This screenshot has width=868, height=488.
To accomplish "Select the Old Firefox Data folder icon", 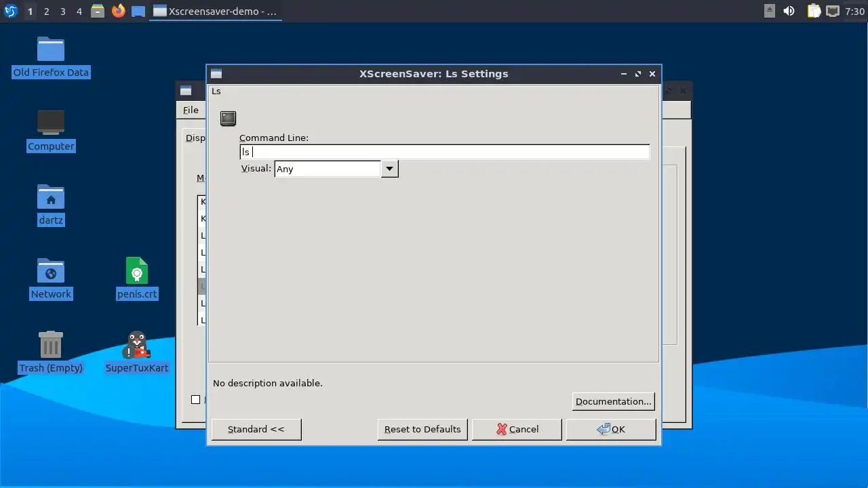I will [x=51, y=49].
